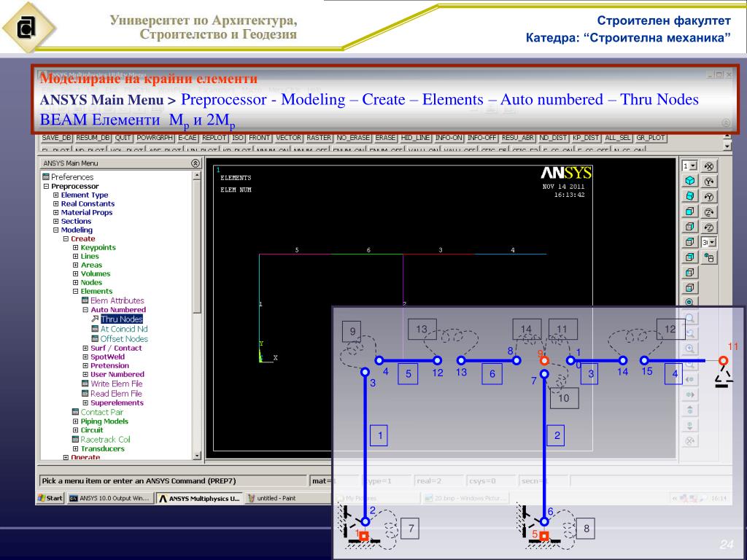Image resolution: width=747 pixels, height=560 pixels.
Task: Open Read Elem File item
Action: [116, 394]
